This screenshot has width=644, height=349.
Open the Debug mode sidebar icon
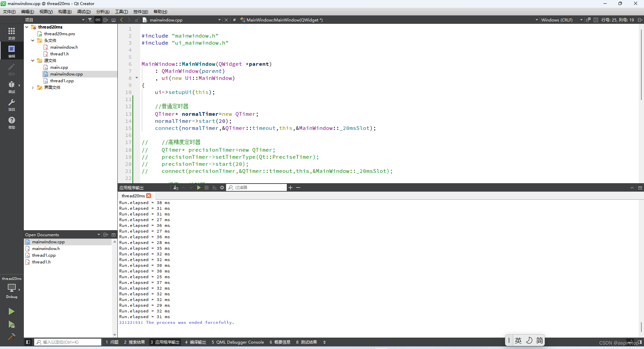pyautogui.click(x=11, y=87)
